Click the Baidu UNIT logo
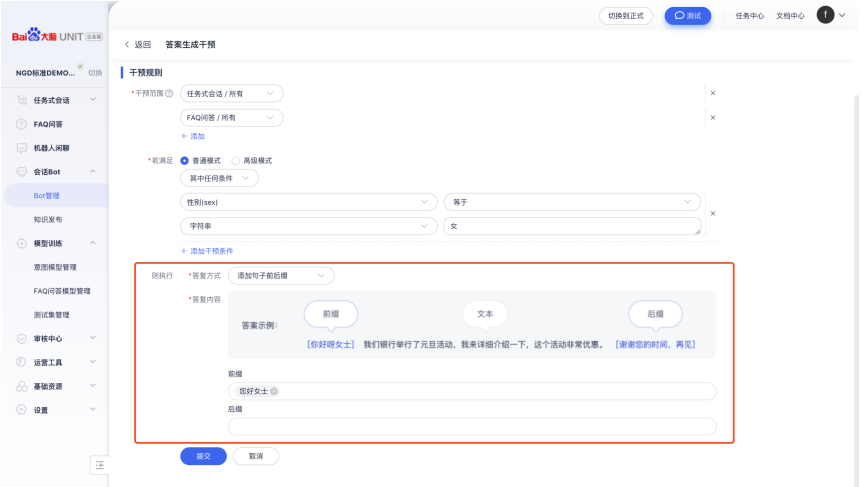Screen dimensions: 862x487 click(x=57, y=36)
